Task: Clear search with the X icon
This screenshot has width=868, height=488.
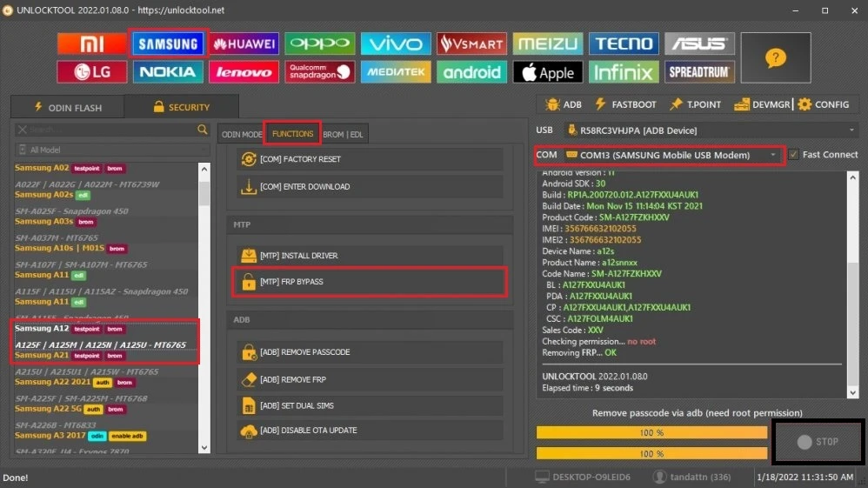Action: click(22, 129)
